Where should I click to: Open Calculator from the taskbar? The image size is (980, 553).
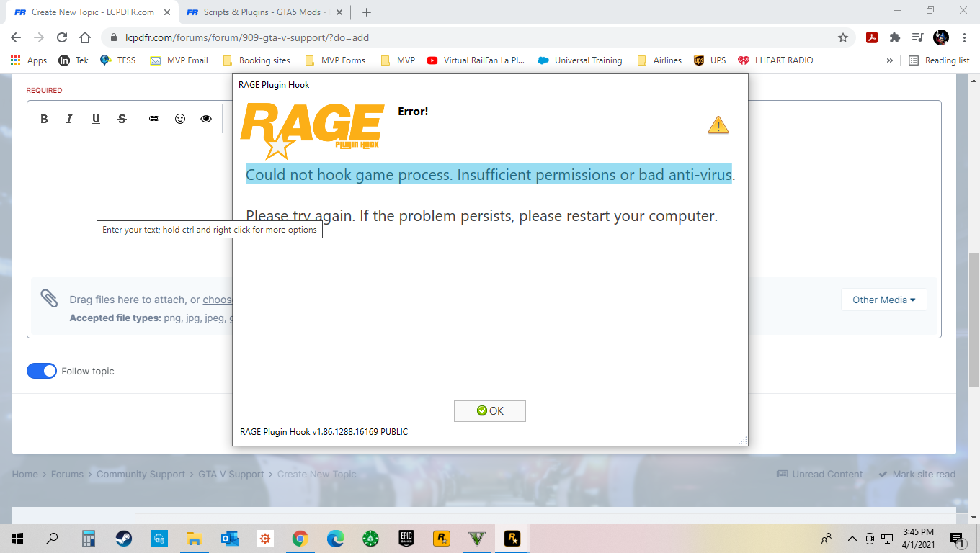coord(89,538)
